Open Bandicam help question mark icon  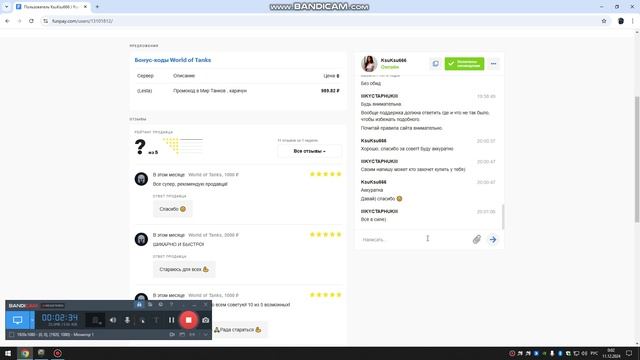tap(171, 305)
